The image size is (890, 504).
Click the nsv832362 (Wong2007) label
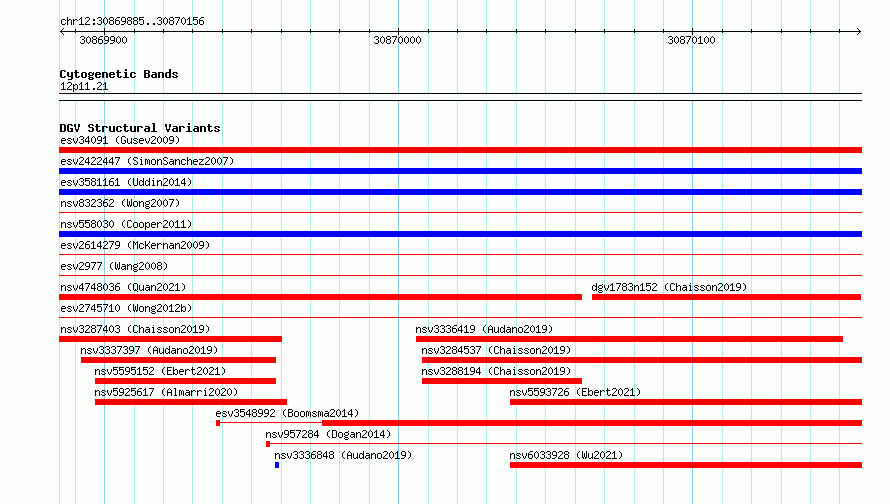point(120,203)
